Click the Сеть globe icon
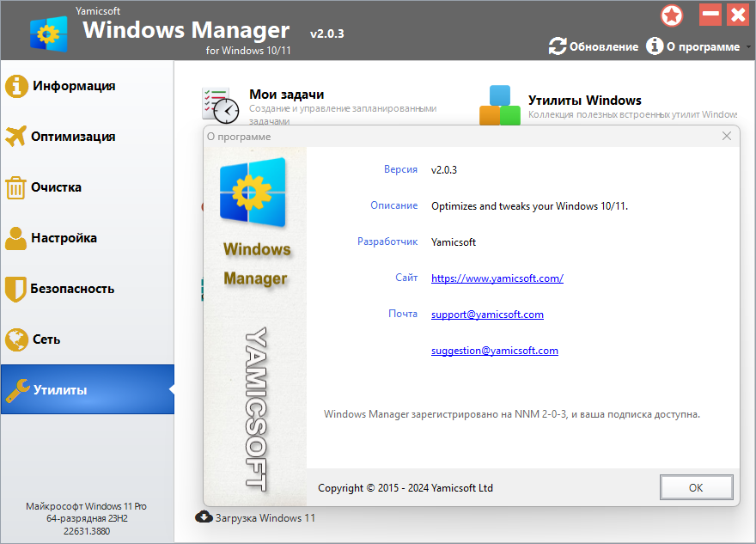The height and width of the screenshot is (544, 756). coord(17,339)
